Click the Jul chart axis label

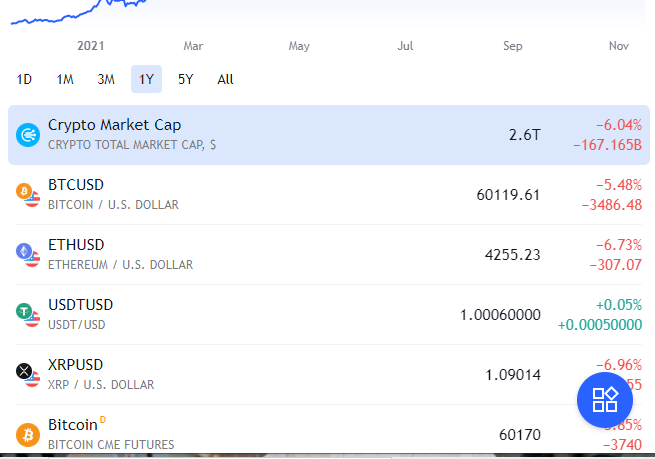click(x=405, y=46)
